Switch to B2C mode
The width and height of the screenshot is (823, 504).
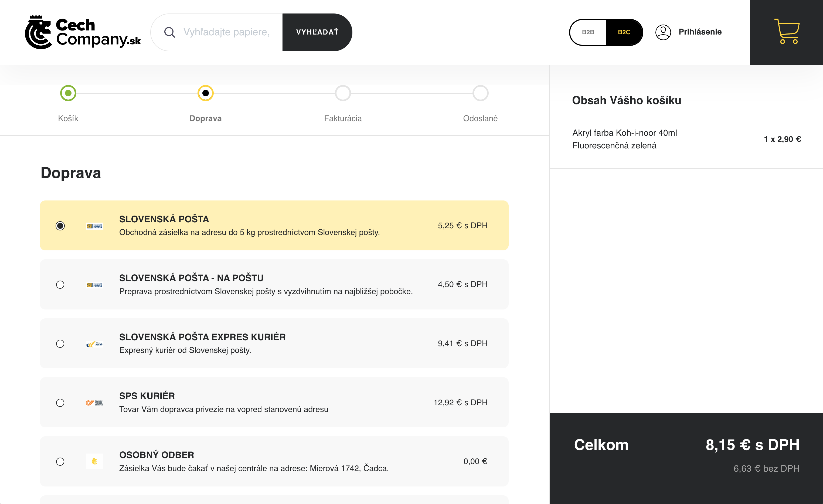coord(624,32)
